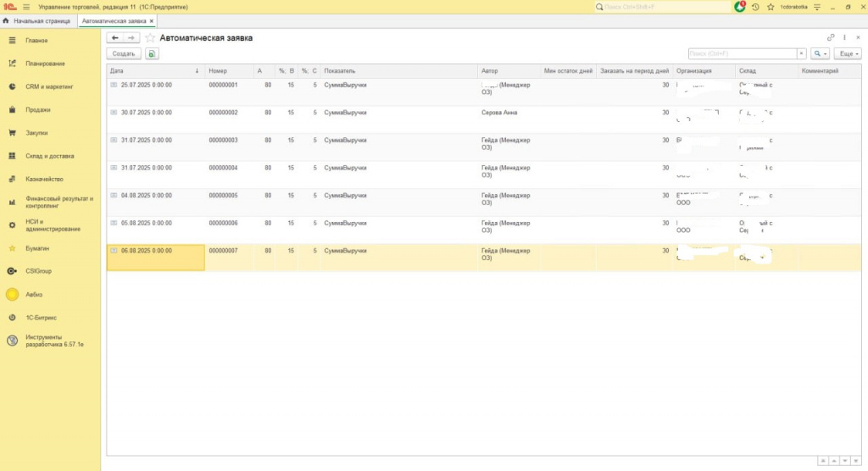Sort by the Показатель column header
The height and width of the screenshot is (471, 868).
pyautogui.click(x=398, y=71)
